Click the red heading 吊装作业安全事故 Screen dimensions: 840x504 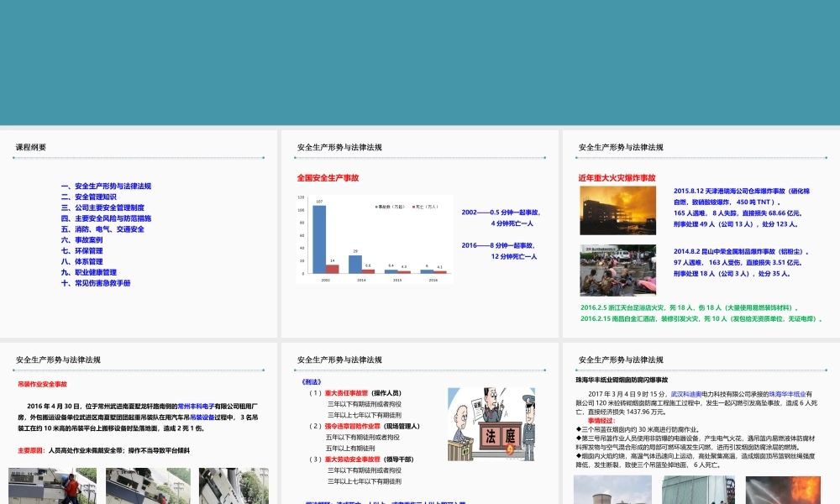(x=42, y=384)
